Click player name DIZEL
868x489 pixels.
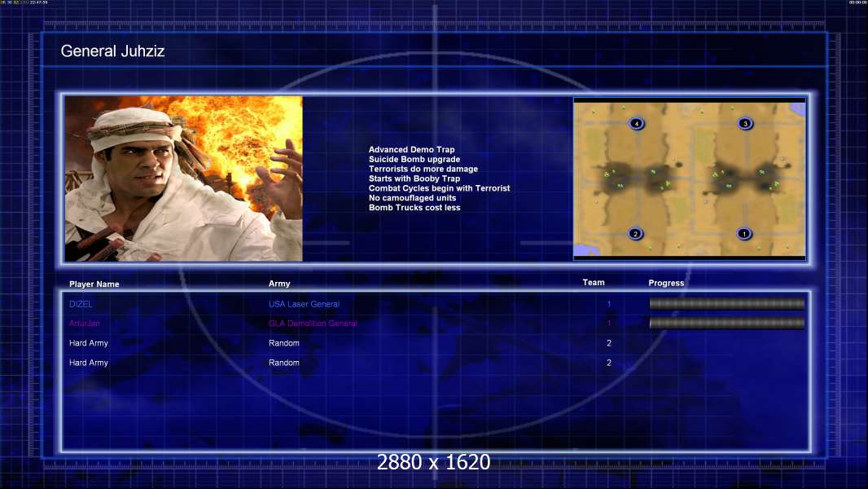pos(81,304)
